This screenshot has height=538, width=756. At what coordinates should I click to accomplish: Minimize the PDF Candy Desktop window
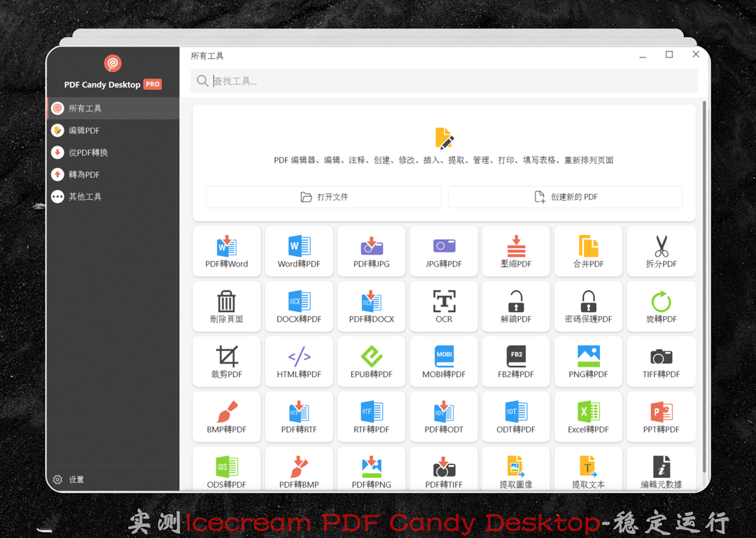tap(643, 55)
